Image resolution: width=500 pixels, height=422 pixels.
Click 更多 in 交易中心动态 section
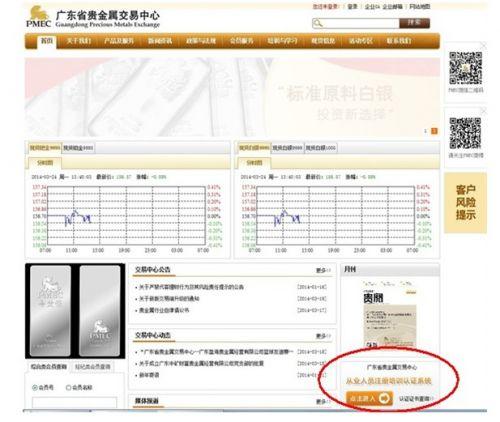click(x=323, y=336)
